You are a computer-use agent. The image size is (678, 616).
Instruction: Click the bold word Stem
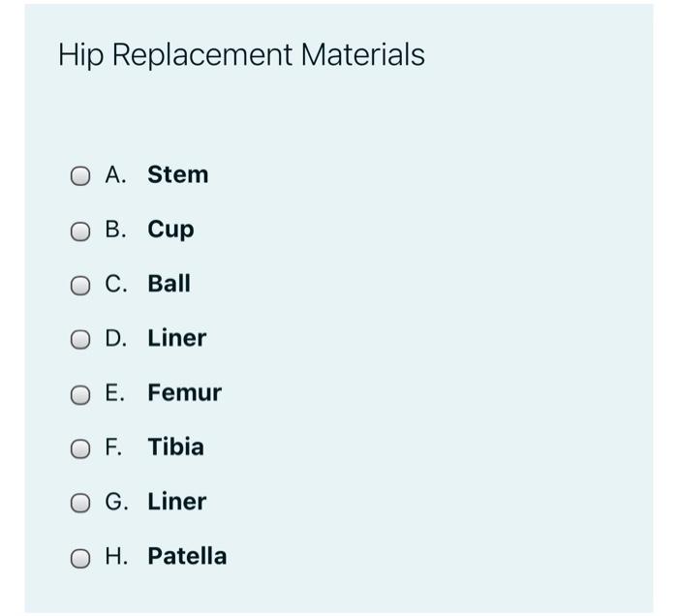[x=177, y=175]
